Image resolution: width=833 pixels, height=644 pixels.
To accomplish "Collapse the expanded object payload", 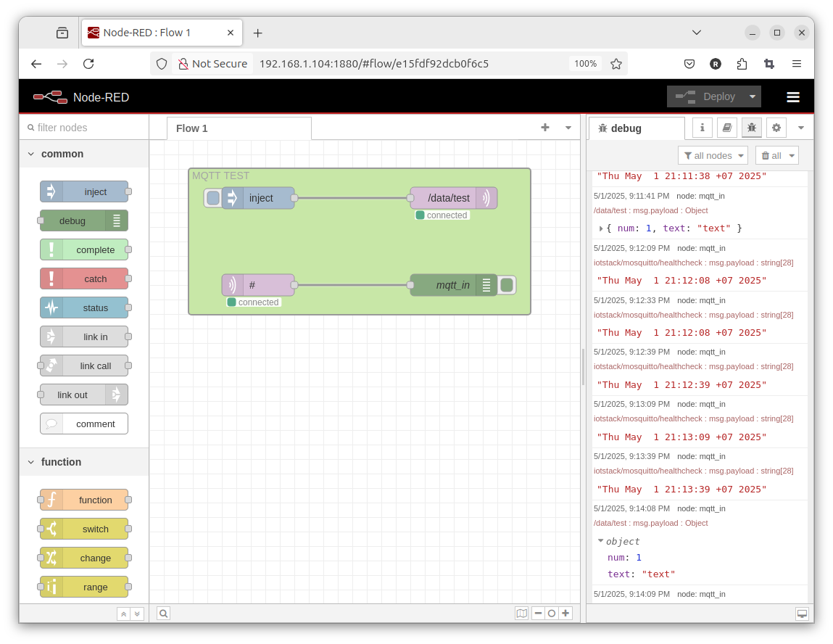I will coord(601,541).
